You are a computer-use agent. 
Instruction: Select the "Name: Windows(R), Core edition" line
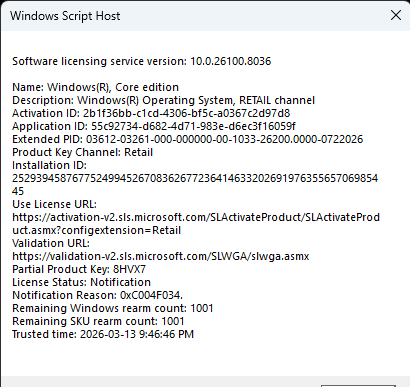click(x=95, y=87)
